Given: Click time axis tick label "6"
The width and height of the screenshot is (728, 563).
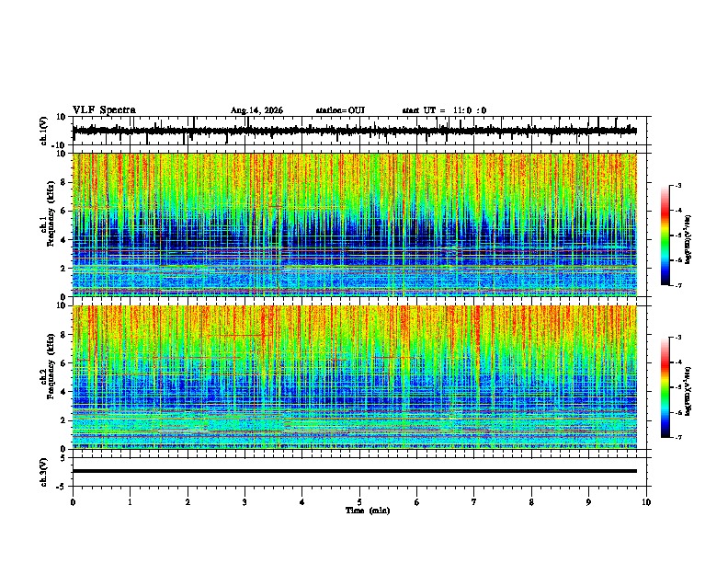Looking at the screenshot, I should click(417, 502).
